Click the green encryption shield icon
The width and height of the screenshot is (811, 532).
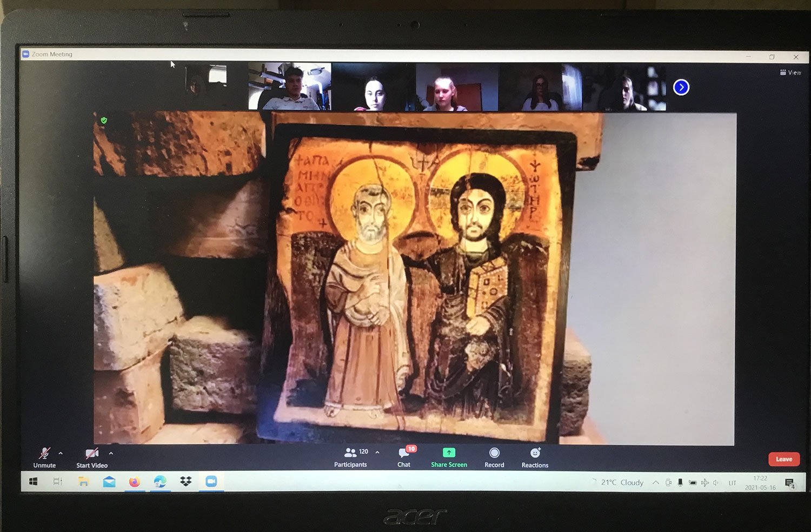104,120
